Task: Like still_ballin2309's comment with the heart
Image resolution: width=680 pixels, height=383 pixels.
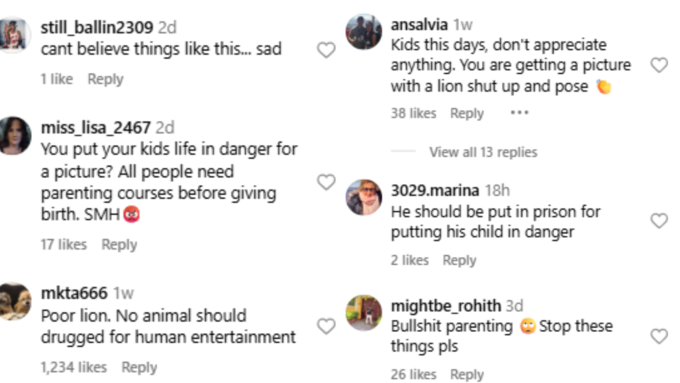Action: click(326, 50)
